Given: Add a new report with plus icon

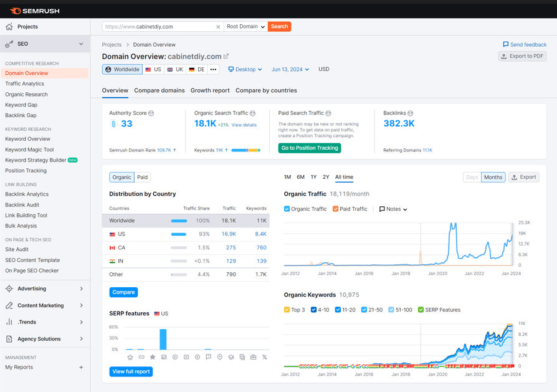Looking at the screenshot, I should click(x=81, y=367).
